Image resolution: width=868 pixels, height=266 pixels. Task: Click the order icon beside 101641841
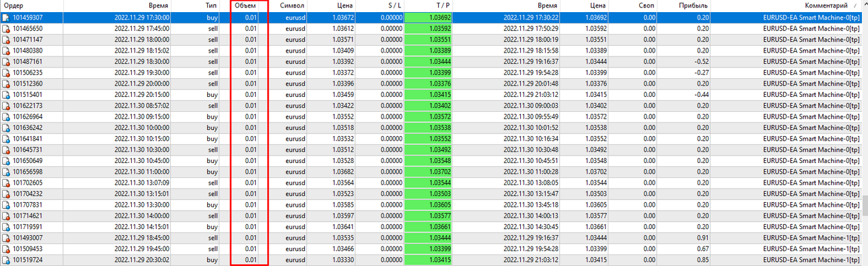pyautogui.click(x=6, y=139)
